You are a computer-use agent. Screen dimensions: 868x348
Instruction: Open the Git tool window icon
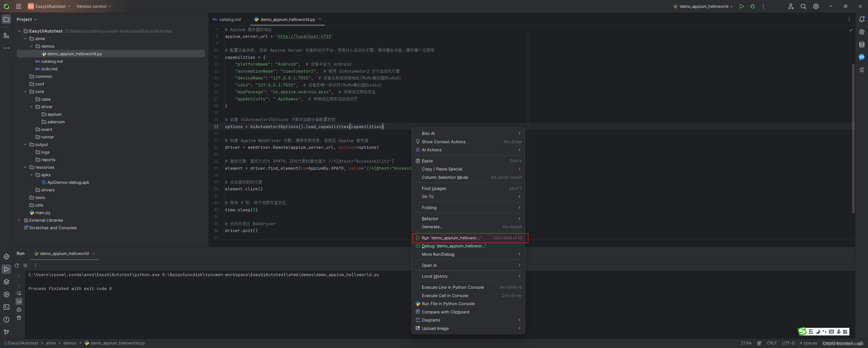pos(6,332)
